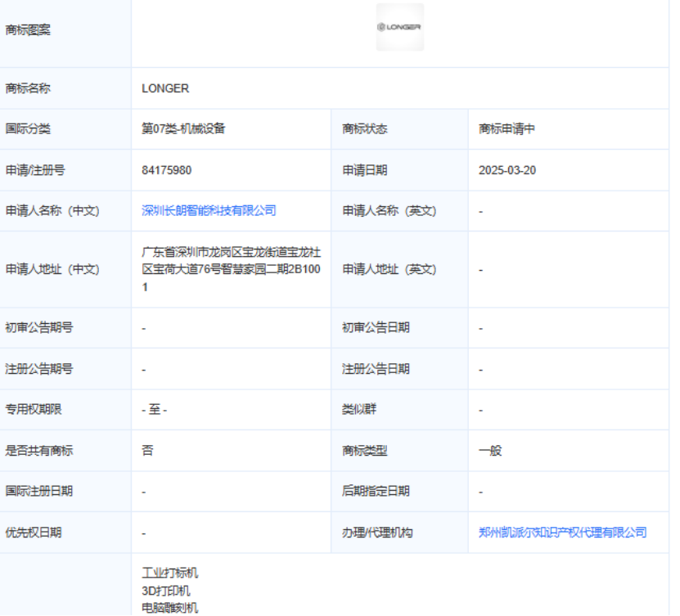This screenshot has height=616, width=680.
Task: Click the 国际注册日期 label
Action: (39, 491)
